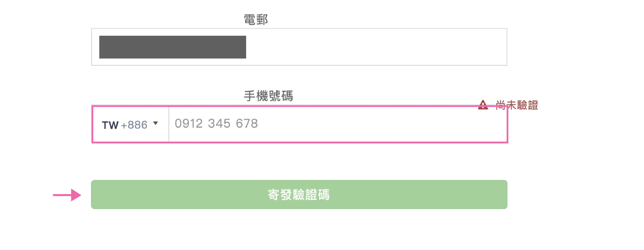Click the TW country abbreviation
Screen dimensions: 644x250
110,125
